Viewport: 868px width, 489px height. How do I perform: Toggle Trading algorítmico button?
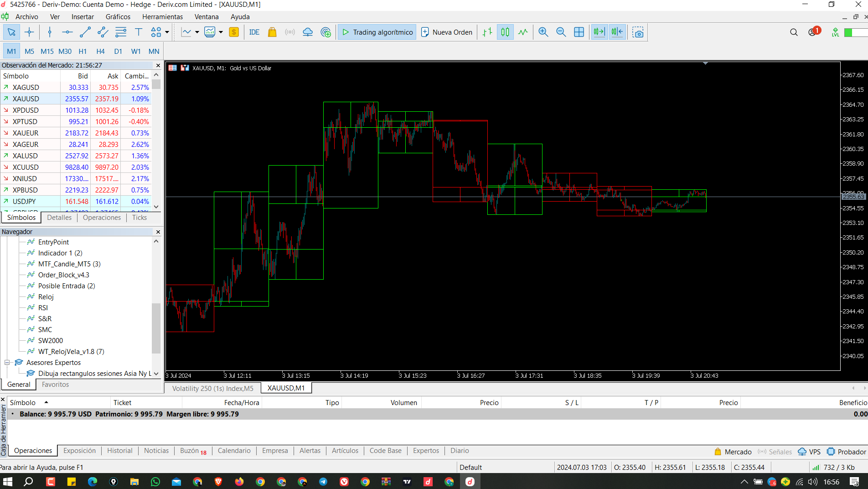tap(377, 32)
